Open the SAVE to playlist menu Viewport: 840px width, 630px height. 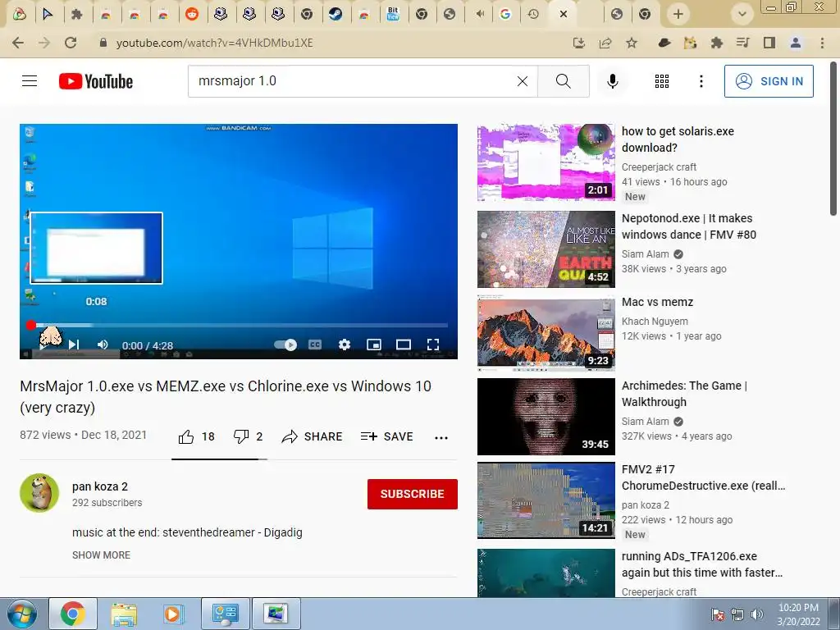pos(387,436)
